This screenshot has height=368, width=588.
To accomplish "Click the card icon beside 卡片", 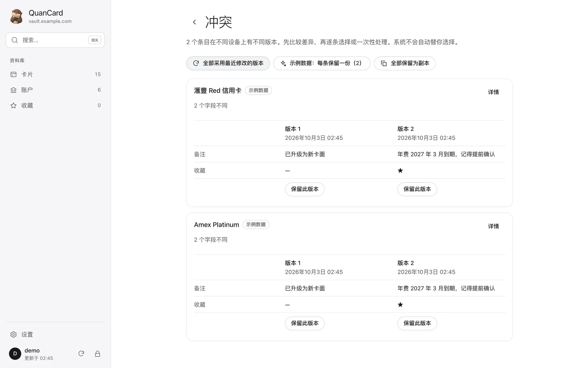I will click(14, 74).
